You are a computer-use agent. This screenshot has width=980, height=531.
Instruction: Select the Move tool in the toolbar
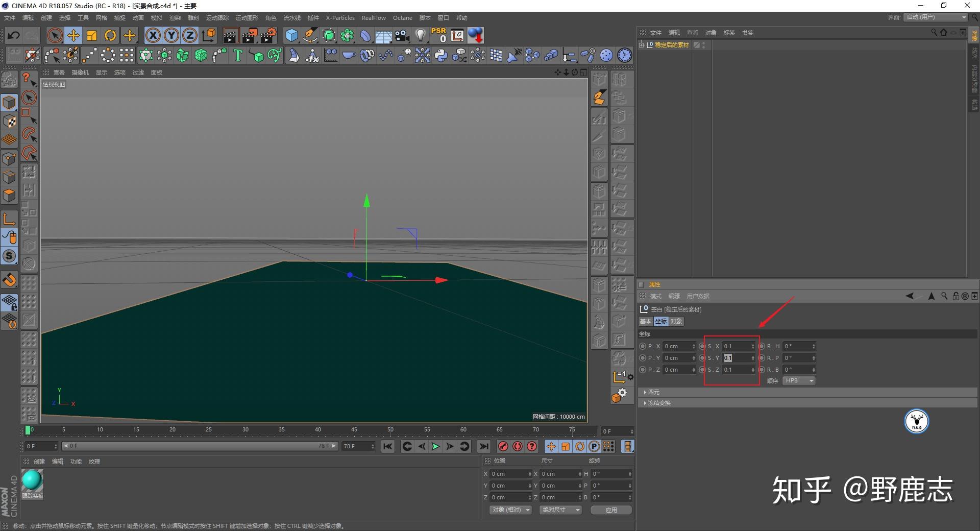pyautogui.click(x=73, y=35)
